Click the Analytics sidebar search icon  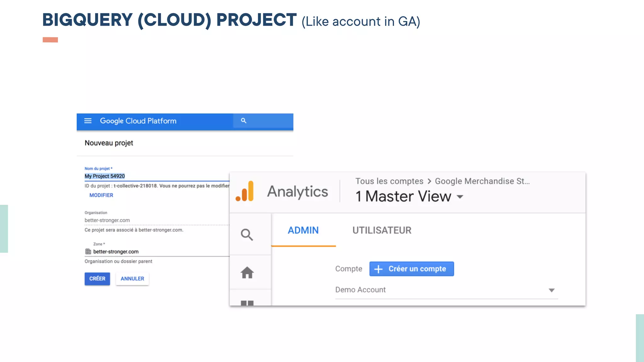(x=247, y=235)
